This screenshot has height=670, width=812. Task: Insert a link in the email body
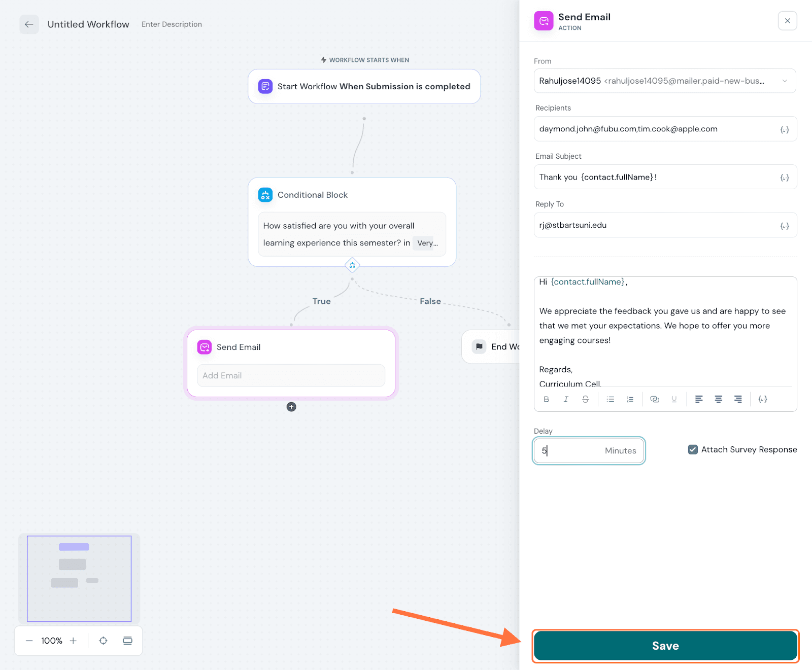pyautogui.click(x=655, y=399)
